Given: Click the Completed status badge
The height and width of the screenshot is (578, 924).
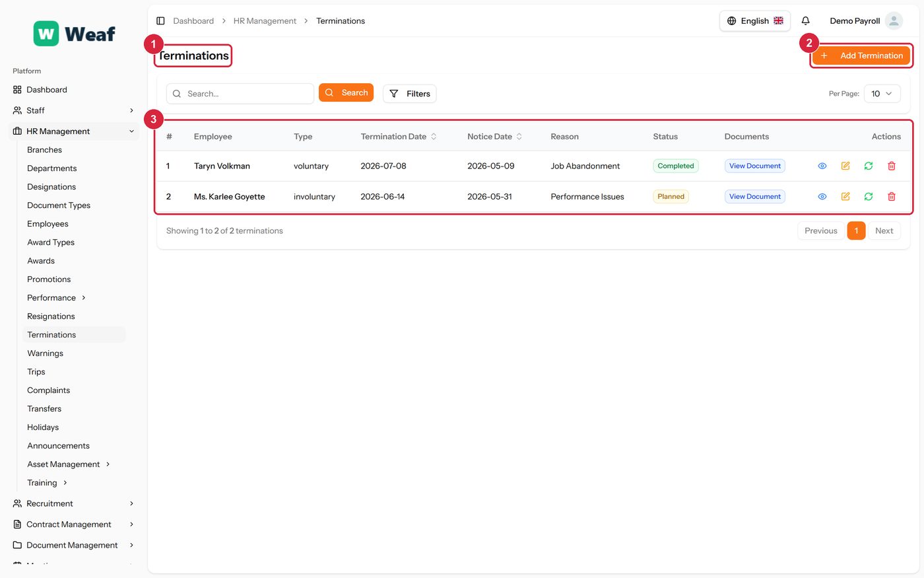Looking at the screenshot, I should pos(676,166).
